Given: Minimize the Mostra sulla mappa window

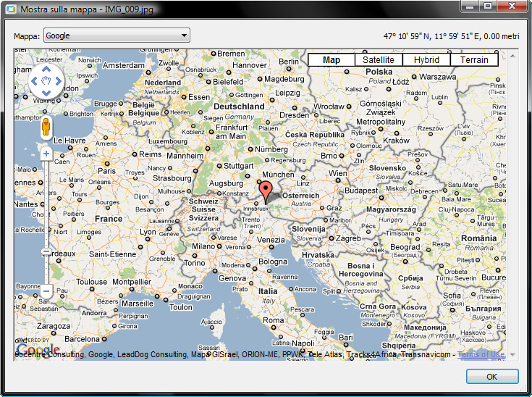Looking at the screenshot, I should [470, 6].
